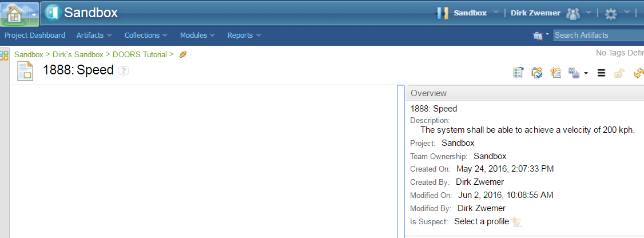Open the Reports menu
The width and height of the screenshot is (644, 238).
[x=244, y=35]
